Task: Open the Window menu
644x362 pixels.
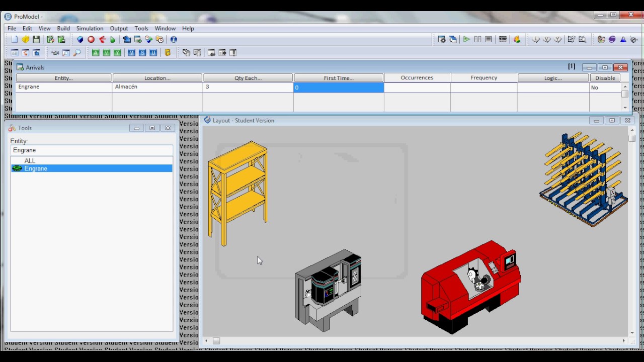Action: click(x=165, y=29)
